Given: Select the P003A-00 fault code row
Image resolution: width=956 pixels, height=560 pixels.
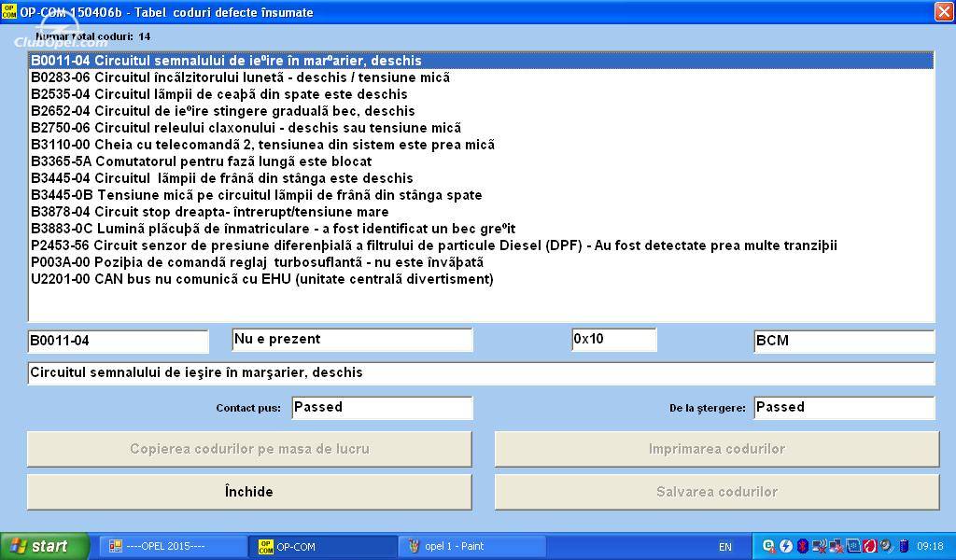Looking at the screenshot, I should click(481, 262).
